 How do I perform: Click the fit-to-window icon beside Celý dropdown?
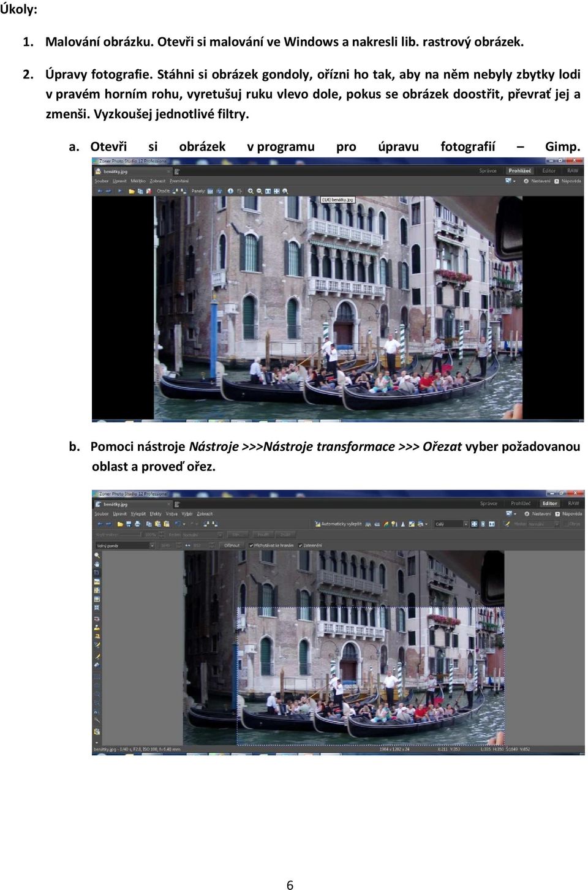[474, 524]
